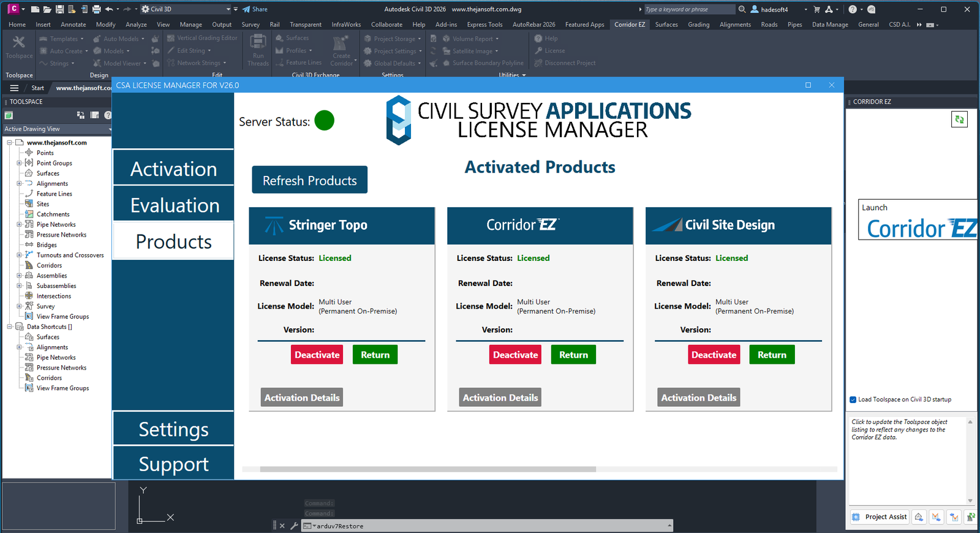Deactivate the Stringer Topo license
The height and width of the screenshot is (533, 980).
coord(317,355)
